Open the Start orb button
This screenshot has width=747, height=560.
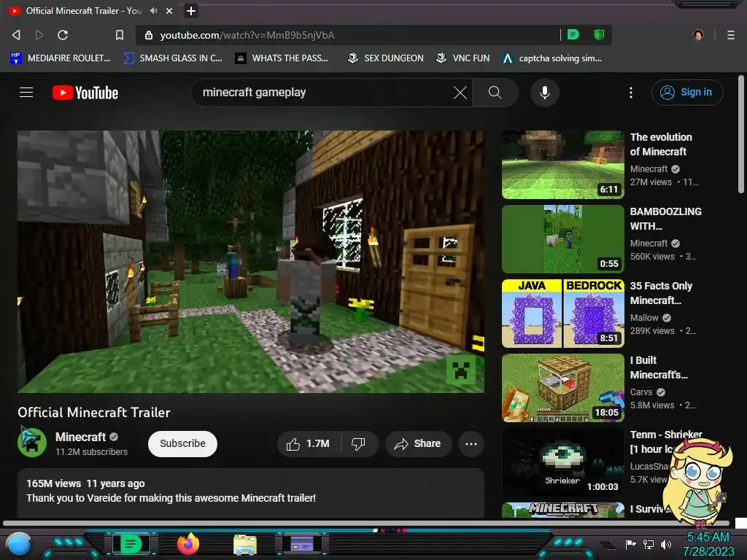18,545
